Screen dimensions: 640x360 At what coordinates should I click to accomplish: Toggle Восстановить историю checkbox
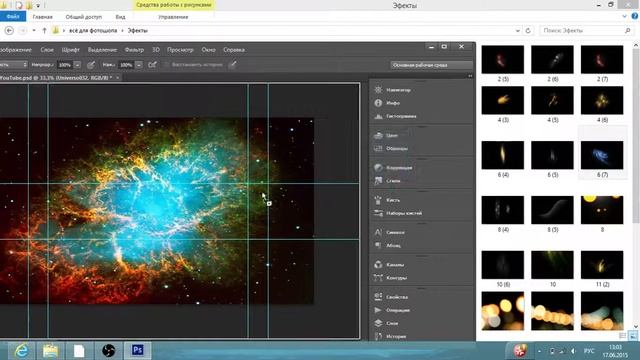(167, 64)
